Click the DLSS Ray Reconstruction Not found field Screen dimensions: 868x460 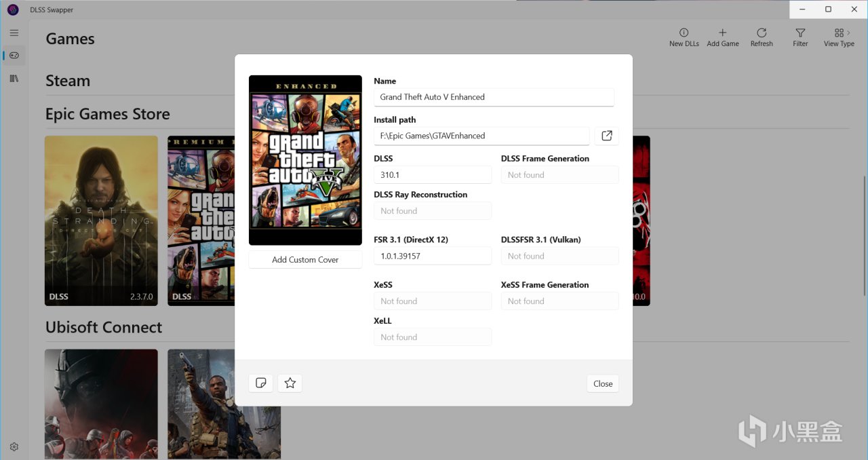point(433,211)
